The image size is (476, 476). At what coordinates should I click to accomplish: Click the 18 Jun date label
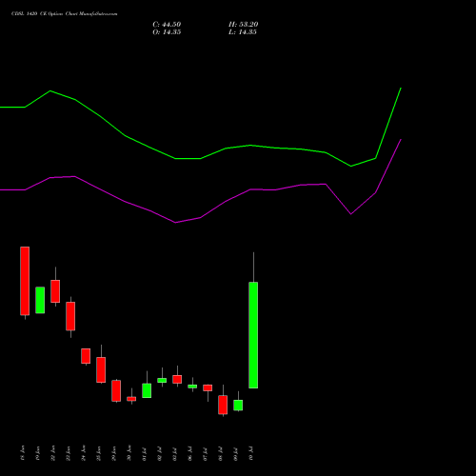coord(23,453)
